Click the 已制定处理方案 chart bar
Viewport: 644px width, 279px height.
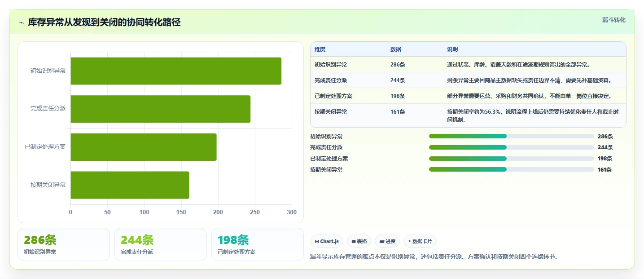pos(144,147)
